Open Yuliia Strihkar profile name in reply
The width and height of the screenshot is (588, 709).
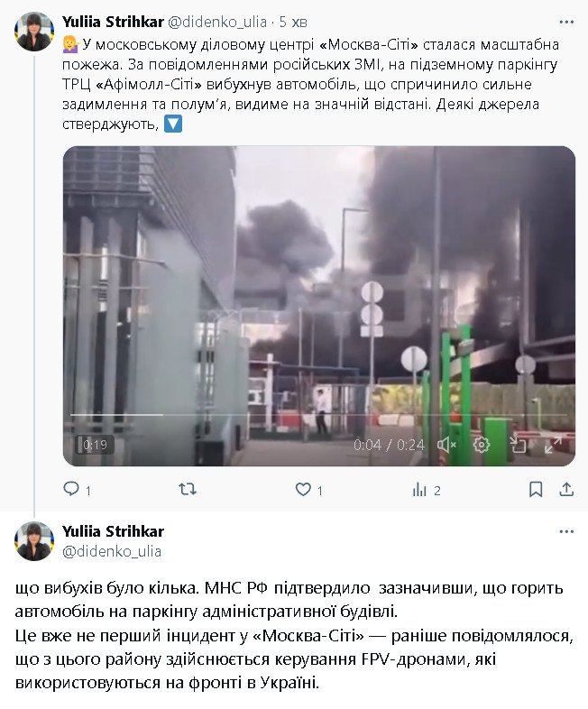pyautogui.click(x=113, y=531)
